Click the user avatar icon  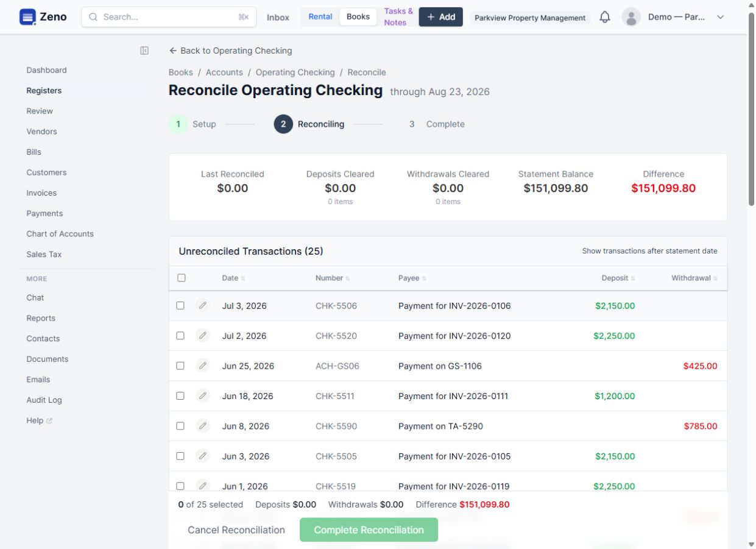[631, 17]
